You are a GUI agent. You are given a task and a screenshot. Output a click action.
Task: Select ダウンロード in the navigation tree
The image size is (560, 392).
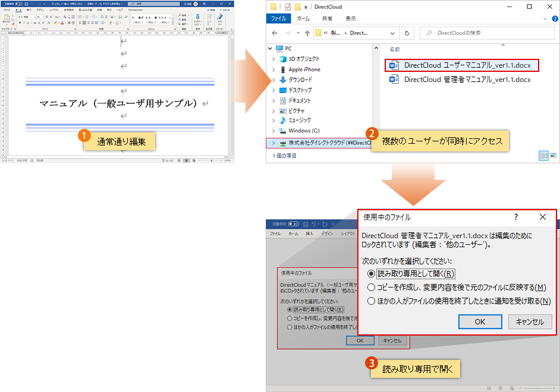point(300,80)
